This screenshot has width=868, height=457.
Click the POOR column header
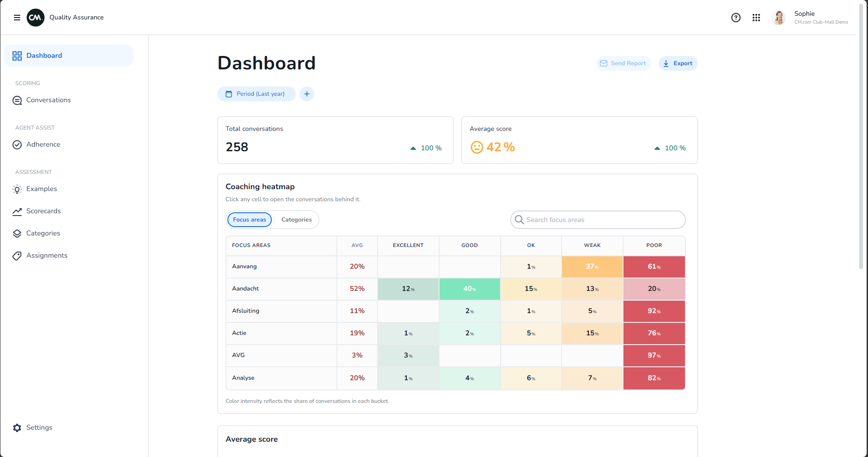pos(654,246)
